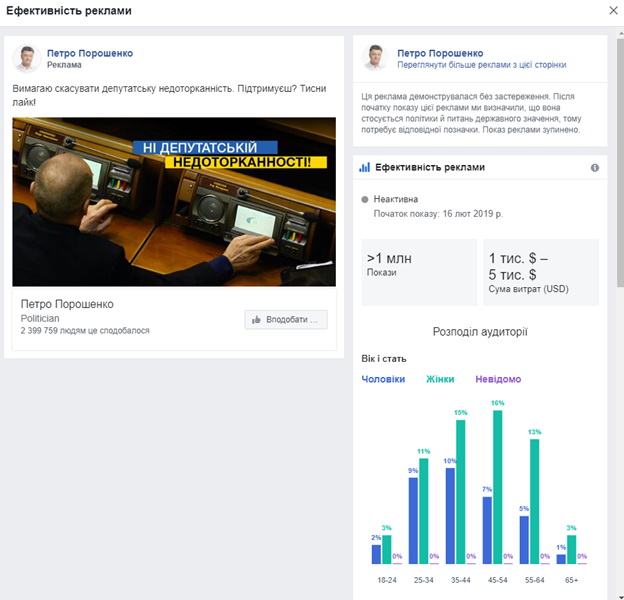Click the bar chart icon in panel header
Screen dimensions: 624x600
point(365,168)
